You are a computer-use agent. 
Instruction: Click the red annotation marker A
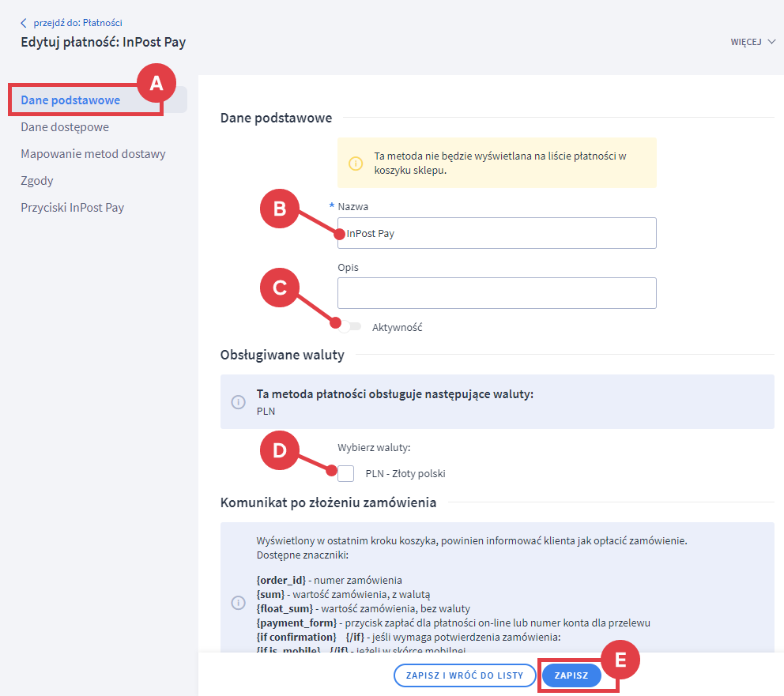point(156,83)
